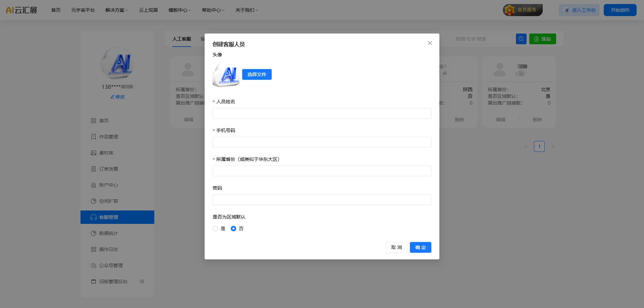This screenshot has width=644, height=308.
Task: Select 是 for 是否为区域默认
Action: [215, 229]
